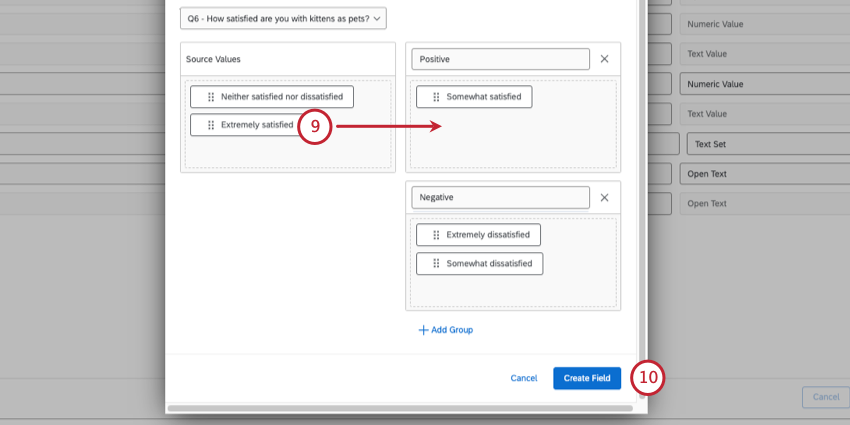Click the background Cancel button

(x=826, y=397)
